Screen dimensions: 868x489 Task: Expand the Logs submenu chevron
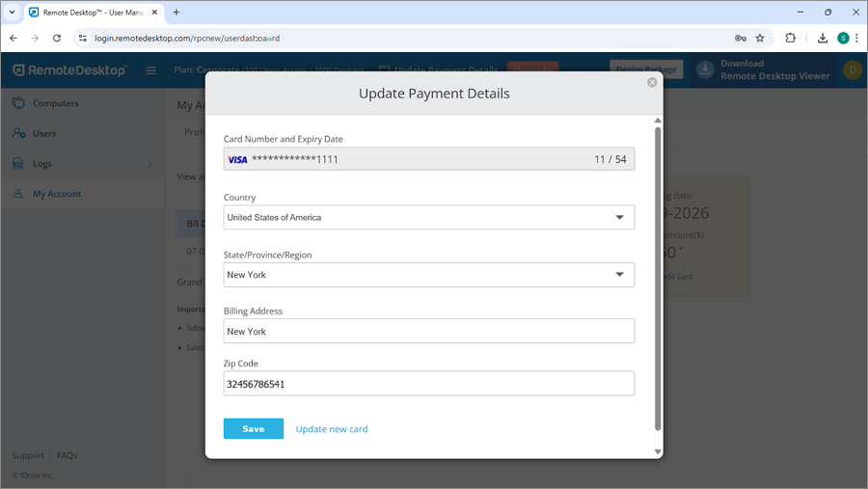click(x=149, y=165)
